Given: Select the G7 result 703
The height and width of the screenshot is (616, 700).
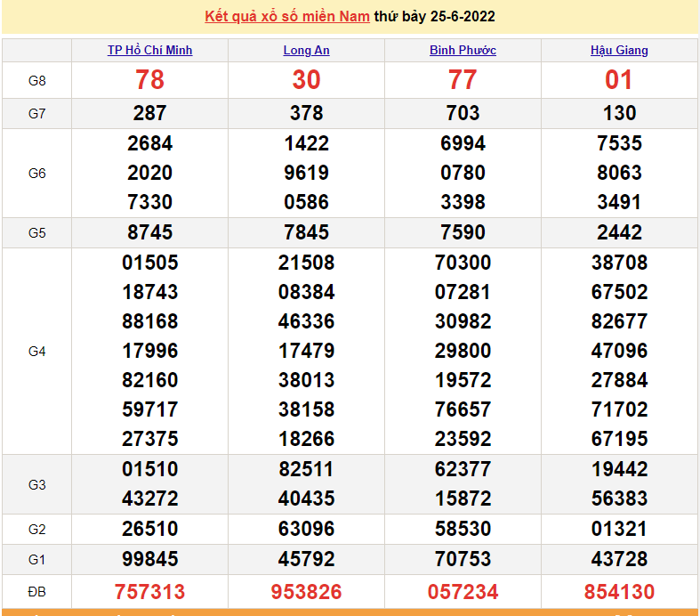Looking at the screenshot, I should tap(463, 113).
